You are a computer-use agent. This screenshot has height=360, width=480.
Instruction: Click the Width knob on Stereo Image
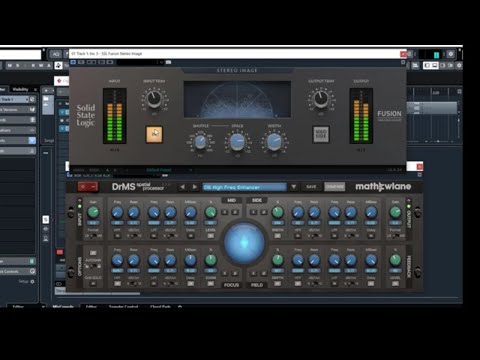274,142
